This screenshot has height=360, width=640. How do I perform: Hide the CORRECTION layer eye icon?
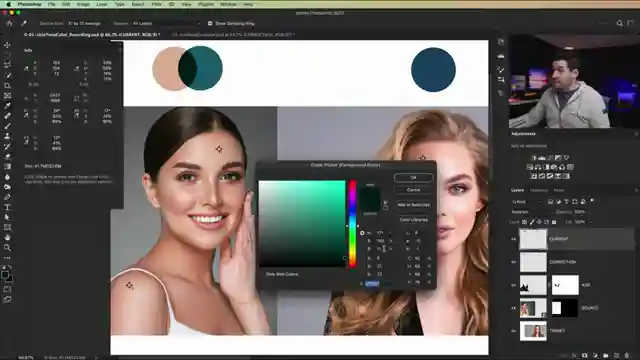point(513,262)
